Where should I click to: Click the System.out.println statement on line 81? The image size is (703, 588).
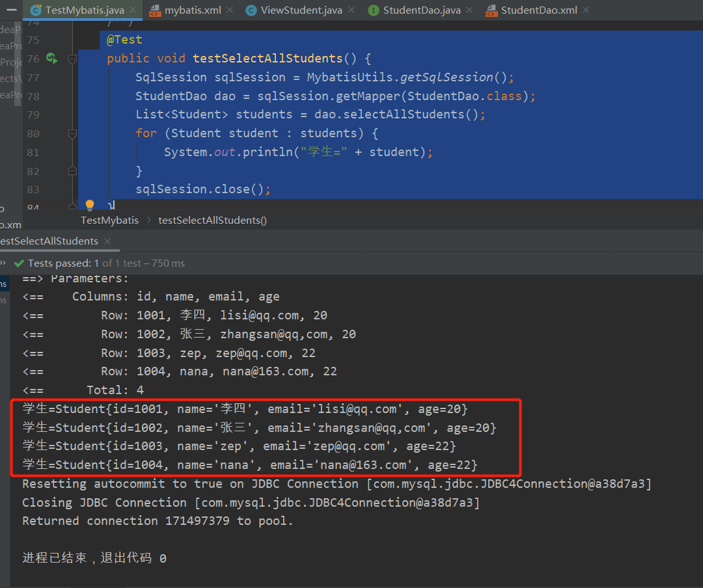(x=298, y=152)
